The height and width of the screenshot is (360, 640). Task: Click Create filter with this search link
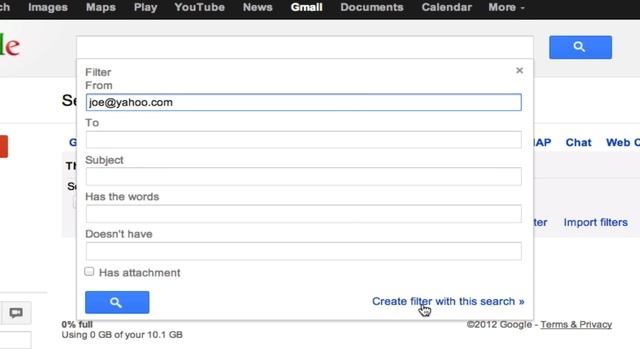tap(448, 301)
